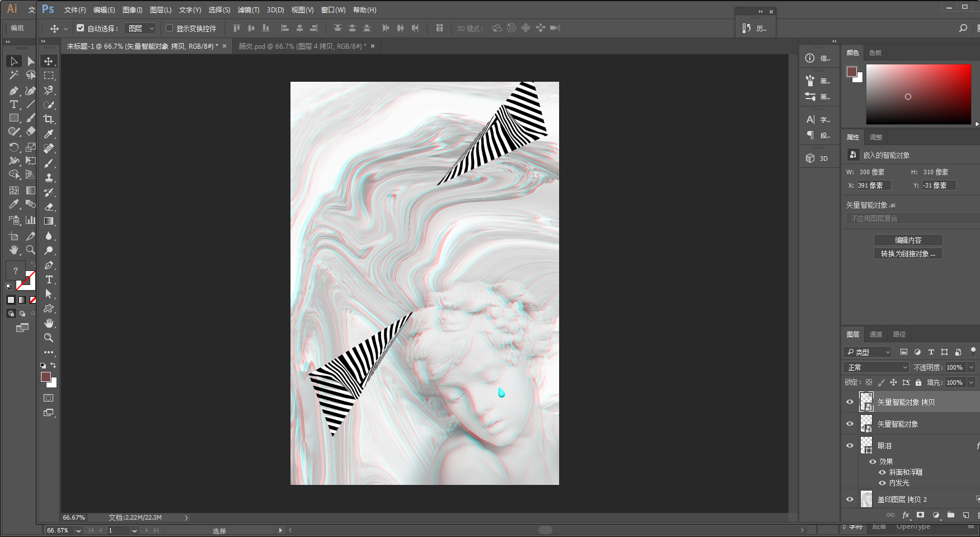The height and width of the screenshot is (537, 980).
Task: Choose the Gradient tool in Photoshop toolbar
Action: [49, 221]
